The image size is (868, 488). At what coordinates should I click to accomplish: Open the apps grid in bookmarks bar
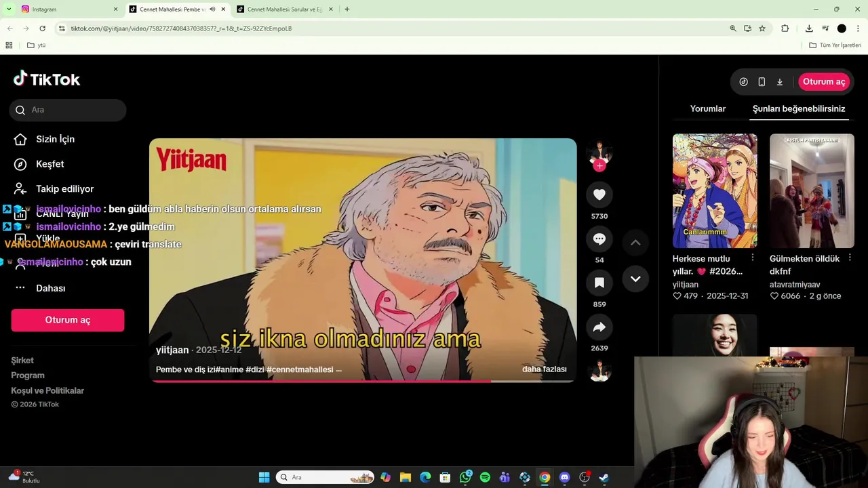[x=9, y=45]
